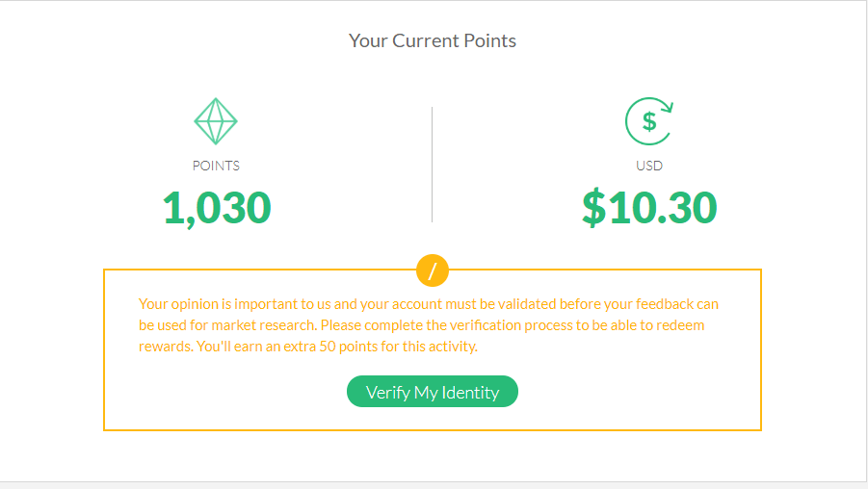Click the circular dollar sign USD icon
This screenshot has width=868, height=489.
tap(649, 121)
